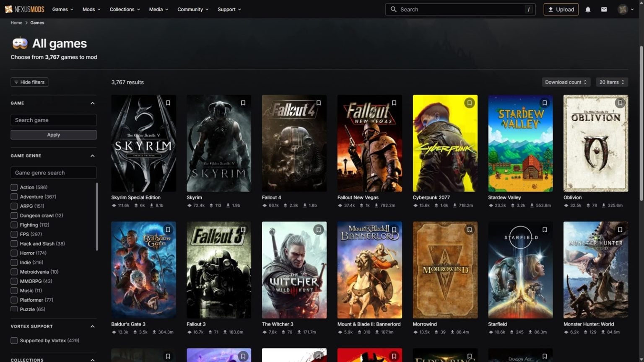Collapse the Game Genre filter section
The width and height of the screenshot is (644, 362).
coord(92,156)
